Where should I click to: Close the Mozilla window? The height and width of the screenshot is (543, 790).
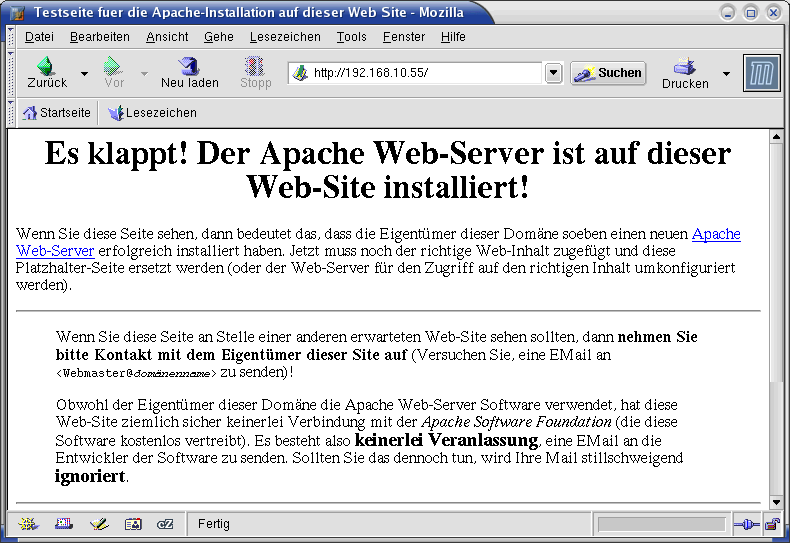773,13
